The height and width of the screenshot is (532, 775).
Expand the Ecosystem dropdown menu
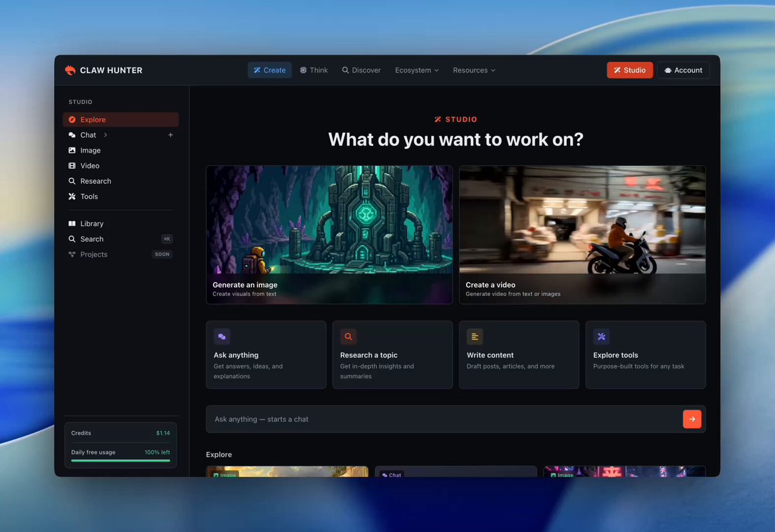tap(417, 70)
